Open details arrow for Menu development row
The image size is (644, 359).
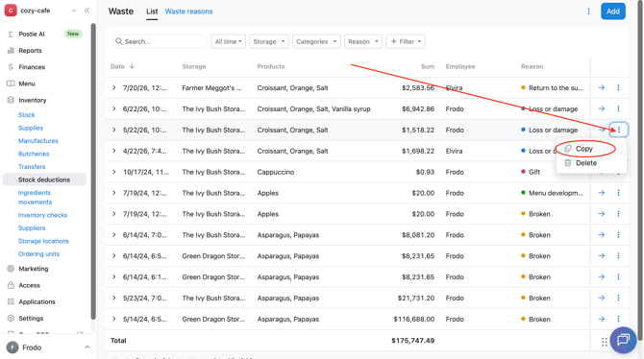pyautogui.click(x=602, y=193)
